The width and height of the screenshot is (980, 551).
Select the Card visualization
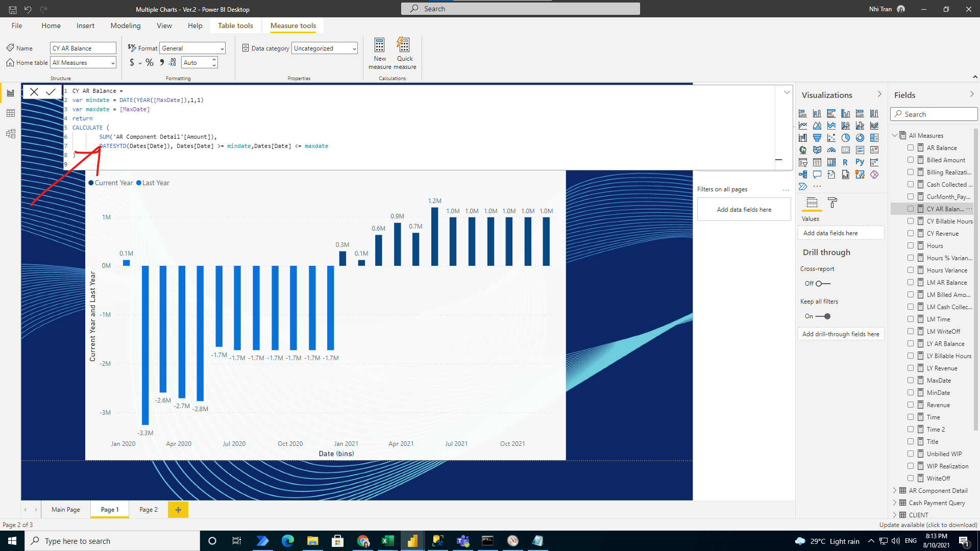point(846,150)
